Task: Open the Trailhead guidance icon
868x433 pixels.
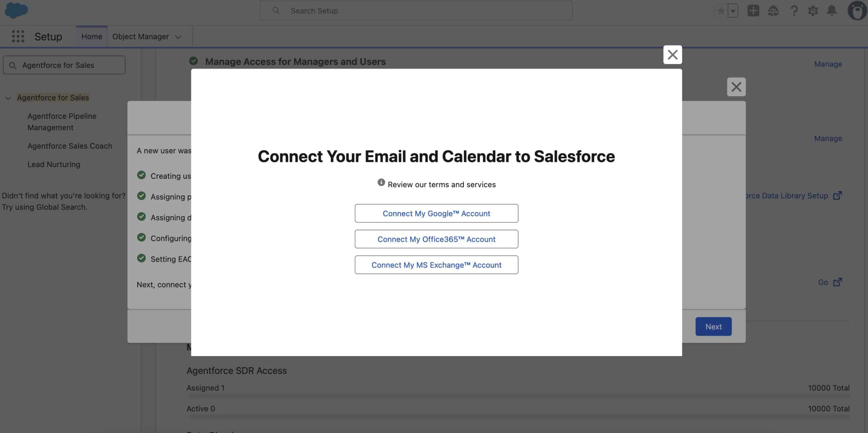Action: [773, 11]
